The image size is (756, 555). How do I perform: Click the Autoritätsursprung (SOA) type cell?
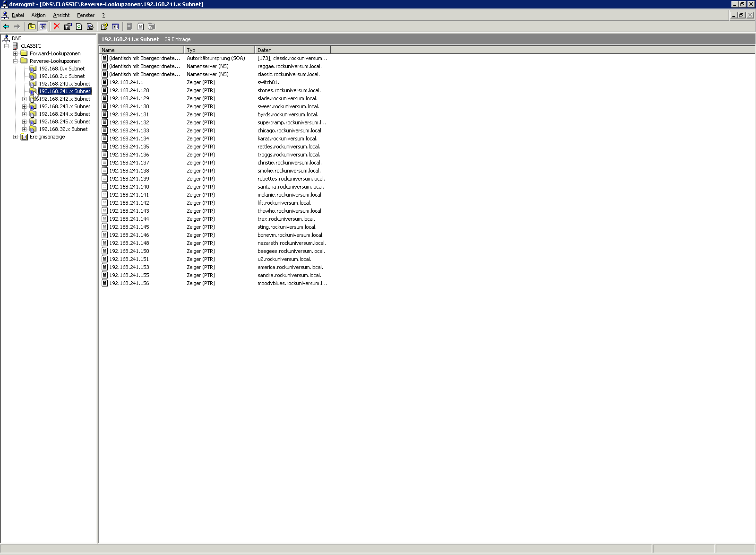[x=216, y=58]
